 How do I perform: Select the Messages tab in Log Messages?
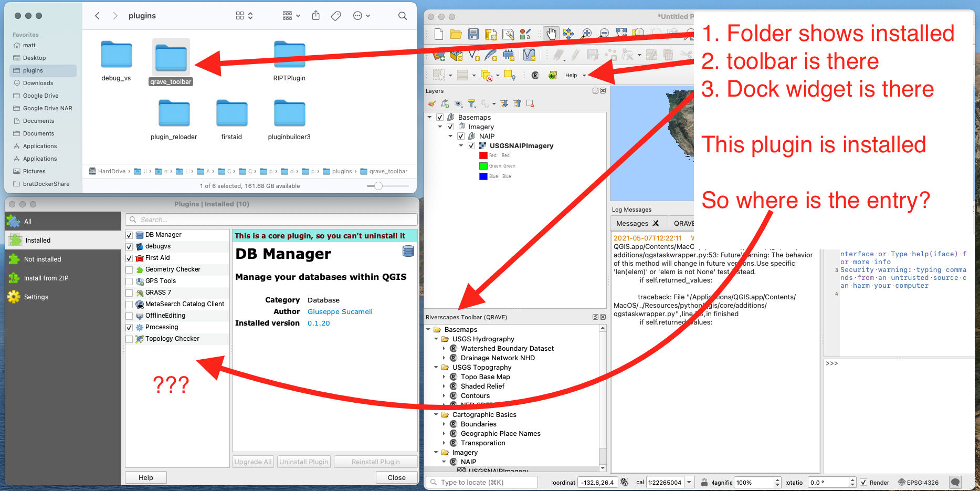click(x=634, y=223)
